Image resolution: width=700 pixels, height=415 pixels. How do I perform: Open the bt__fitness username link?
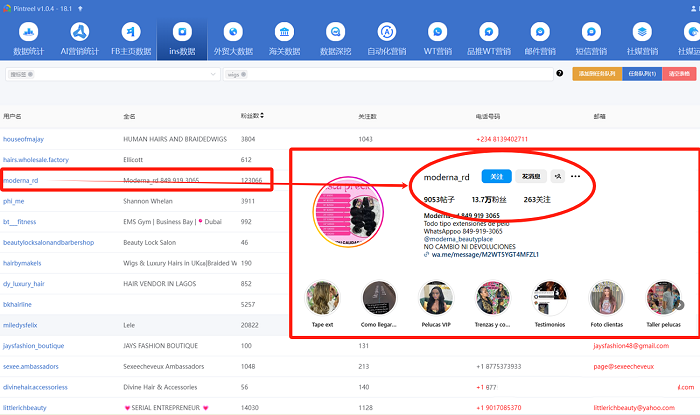[20, 222]
